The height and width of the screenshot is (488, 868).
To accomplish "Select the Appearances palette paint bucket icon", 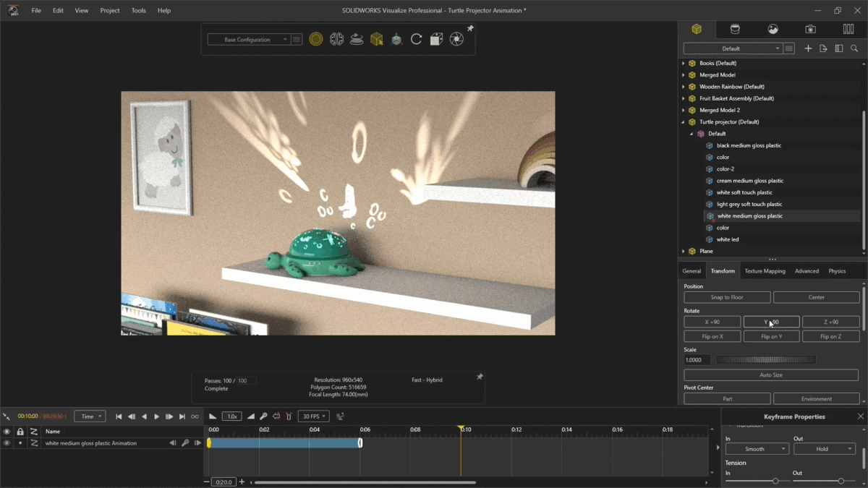I will coord(735,29).
